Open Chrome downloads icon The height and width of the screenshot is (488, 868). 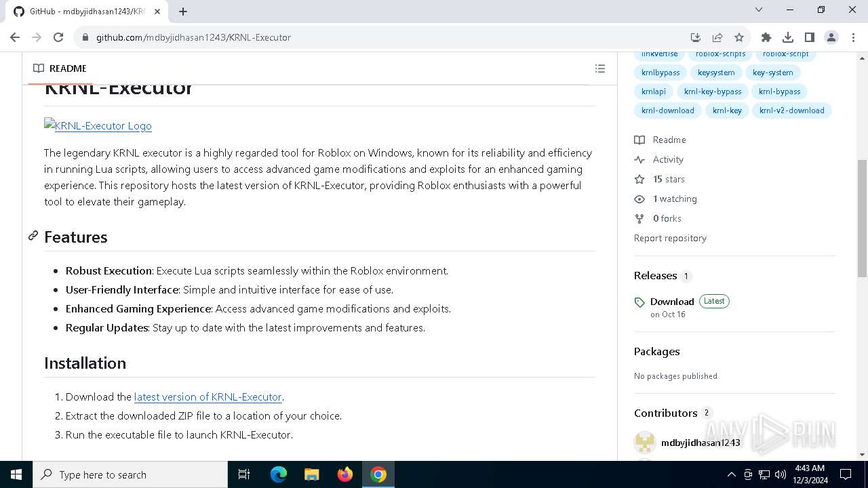point(788,37)
